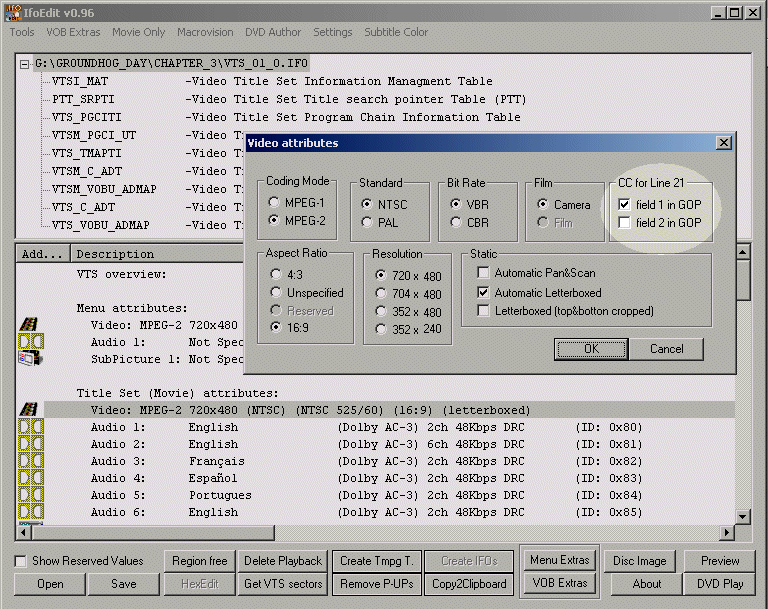This screenshot has width=768, height=609.
Task: Open the DVD Author menu
Action: pyautogui.click(x=273, y=32)
